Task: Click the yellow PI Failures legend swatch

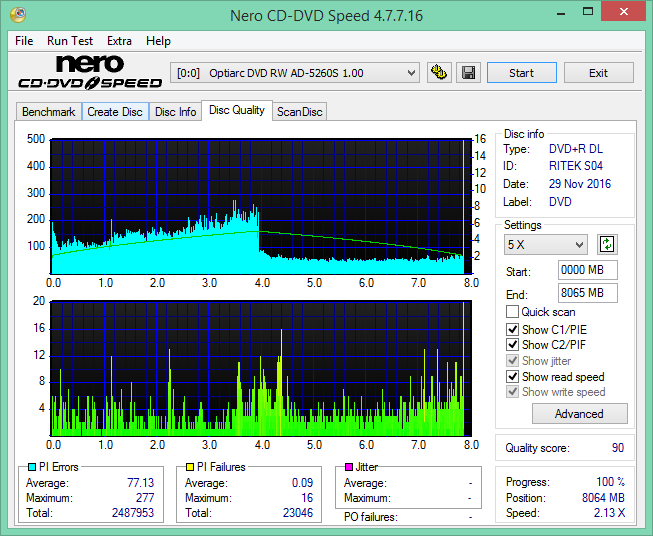Action: click(189, 467)
